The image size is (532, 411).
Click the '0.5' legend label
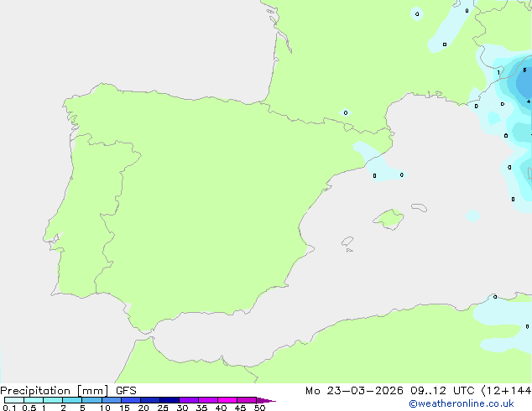[x=29, y=408]
